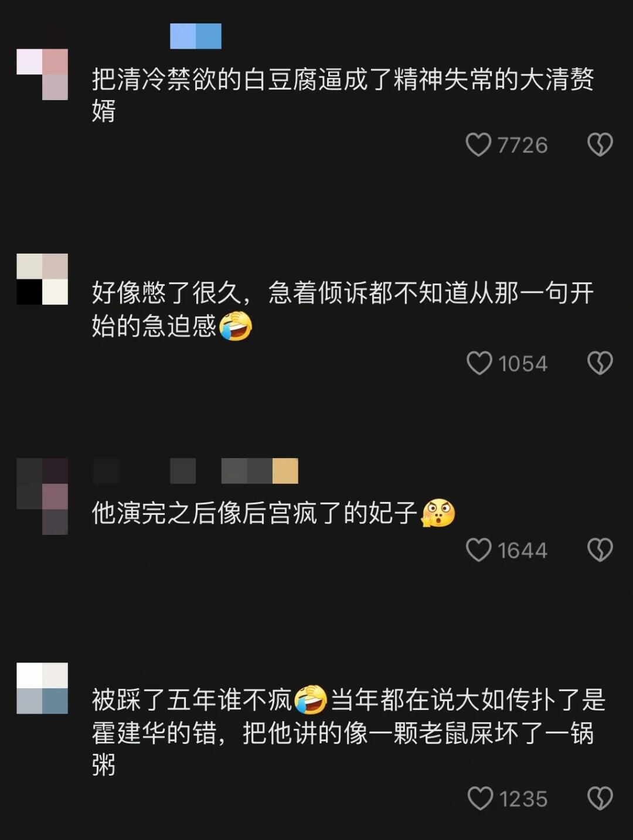
Task: Tap third commenter's blurred gray username
Action: (196, 471)
